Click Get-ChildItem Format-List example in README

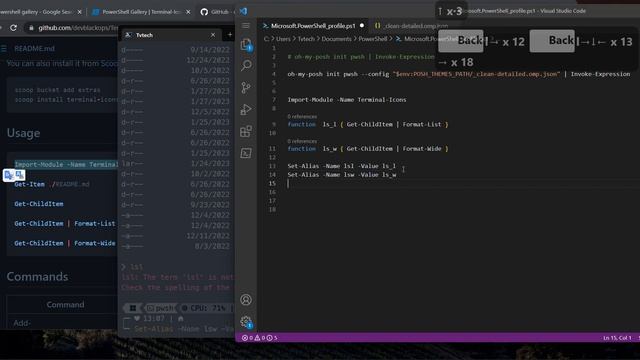[64, 223]
